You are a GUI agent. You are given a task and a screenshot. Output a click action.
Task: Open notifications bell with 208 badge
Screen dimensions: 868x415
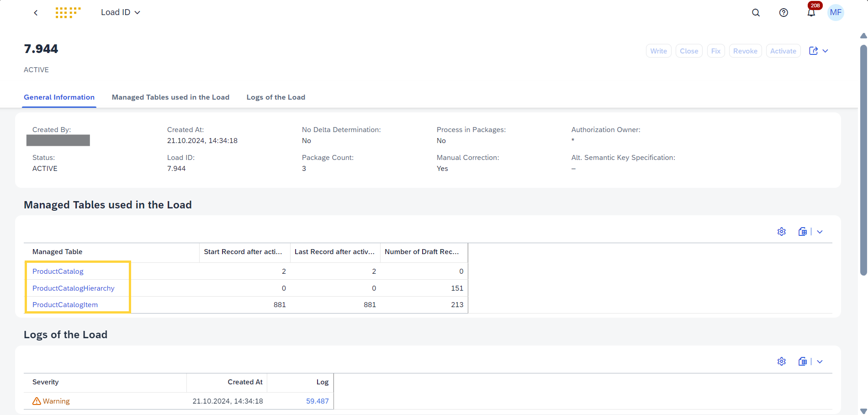(x=811, y=12)
